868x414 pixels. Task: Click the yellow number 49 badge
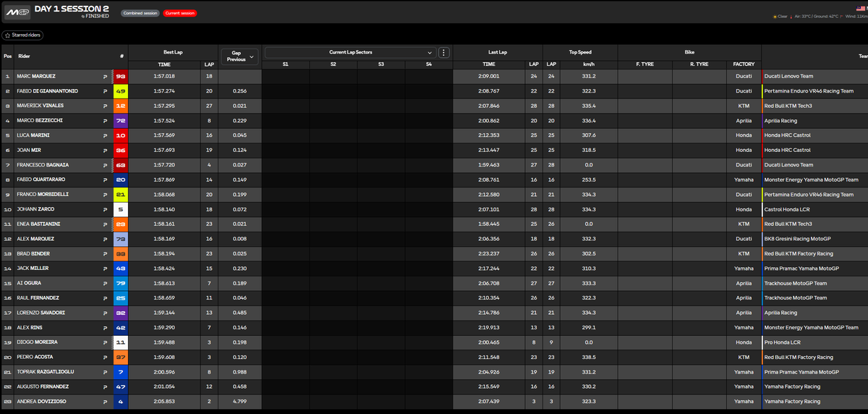pos(121,91)
